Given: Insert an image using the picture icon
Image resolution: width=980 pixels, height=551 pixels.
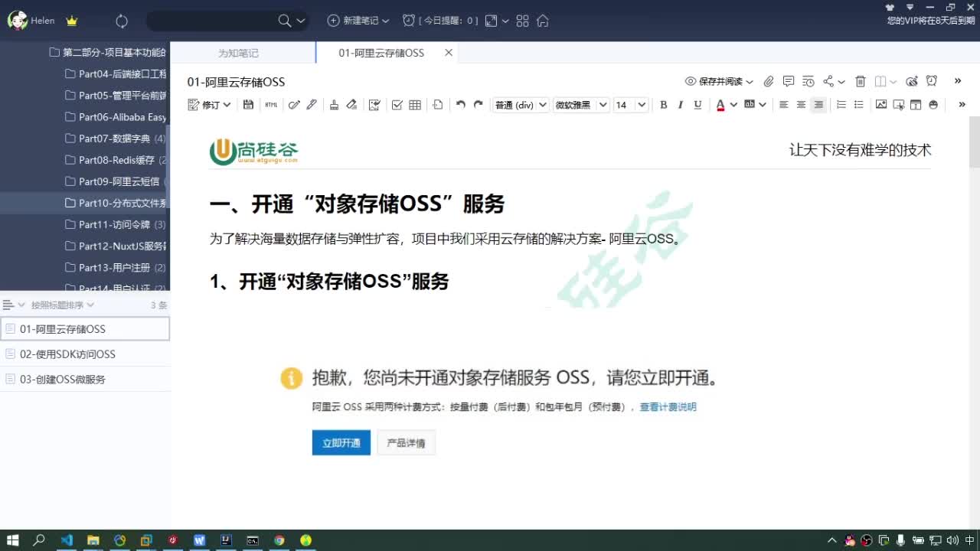Looking at the screenshot, I should pyautogui.click(x=881, y=105).
